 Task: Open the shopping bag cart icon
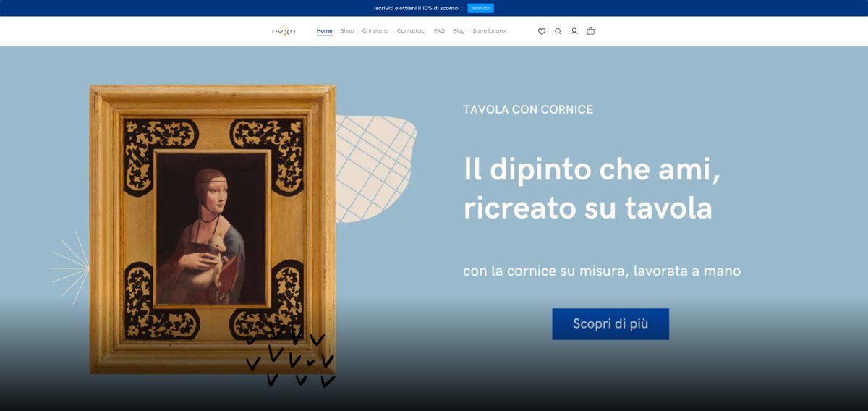pyautogui.click(x=590, y=31)
